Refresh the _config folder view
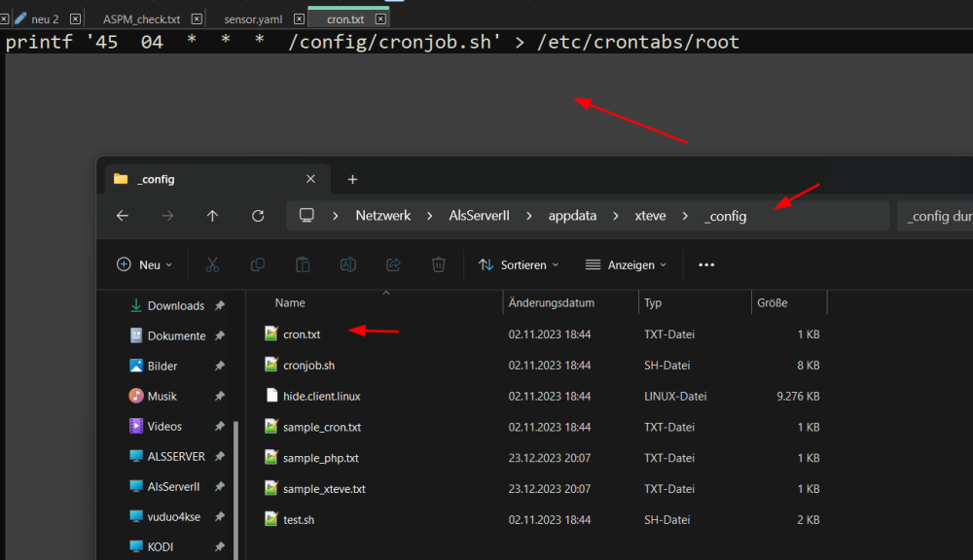 tap(258, 216)
